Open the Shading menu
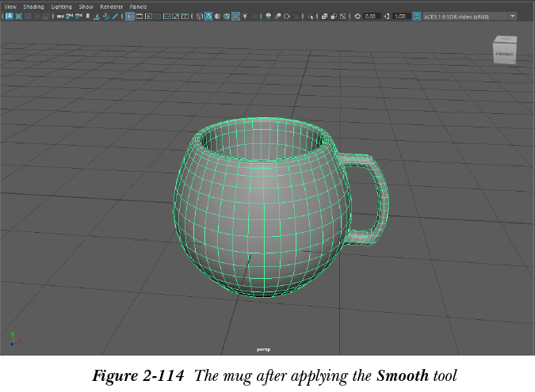Screen dimensions: 535x392 coord(33,6)
